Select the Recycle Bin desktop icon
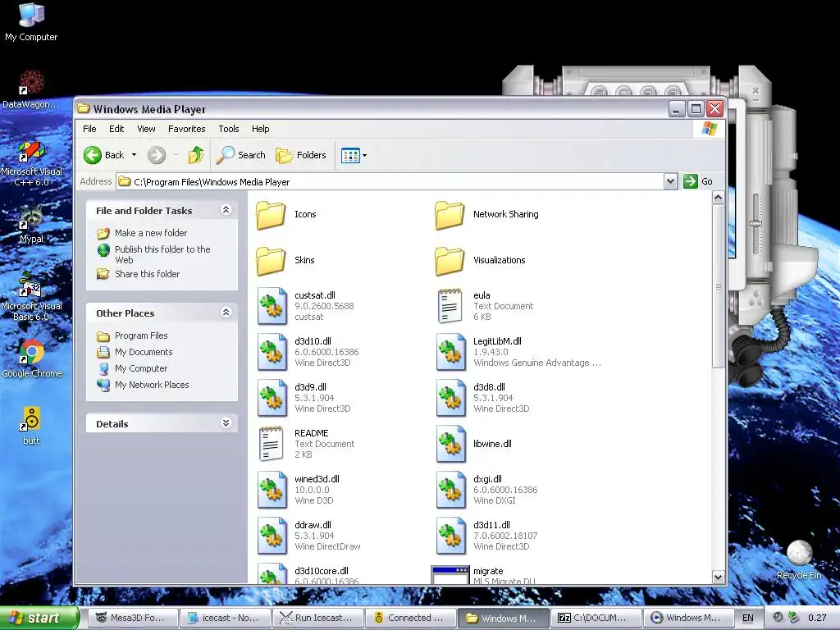840x630 pixels. click(799, 559)
